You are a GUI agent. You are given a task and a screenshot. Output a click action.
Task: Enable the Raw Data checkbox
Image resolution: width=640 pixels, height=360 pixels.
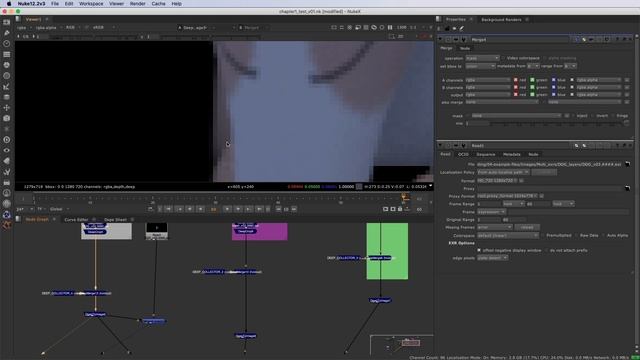[576, 236]
